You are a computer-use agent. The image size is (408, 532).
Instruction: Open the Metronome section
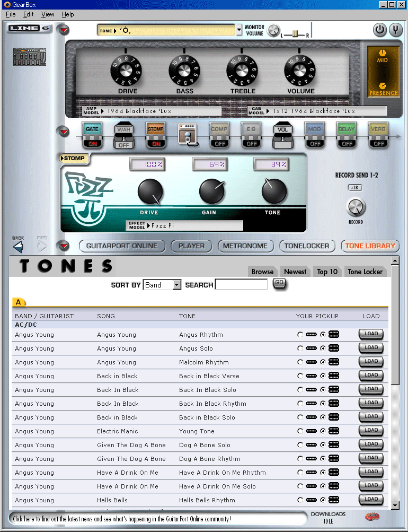click(x=245, y=246)
